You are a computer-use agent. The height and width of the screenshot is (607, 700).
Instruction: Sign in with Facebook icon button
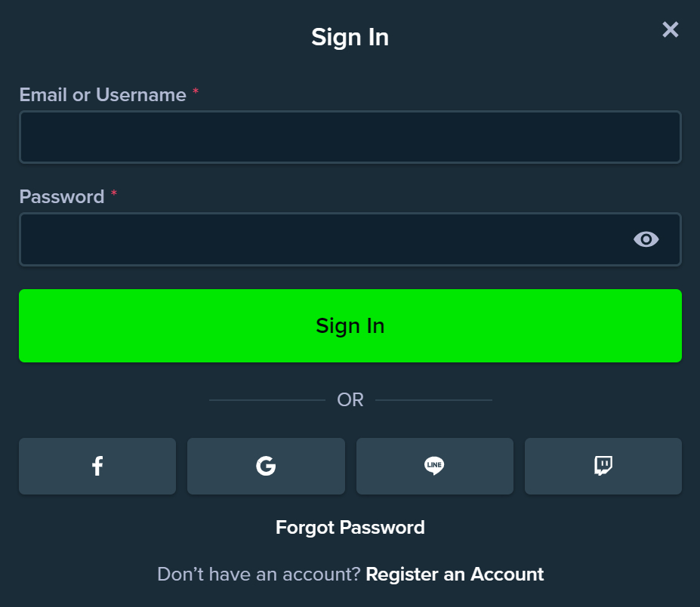(x=97, y=467)
